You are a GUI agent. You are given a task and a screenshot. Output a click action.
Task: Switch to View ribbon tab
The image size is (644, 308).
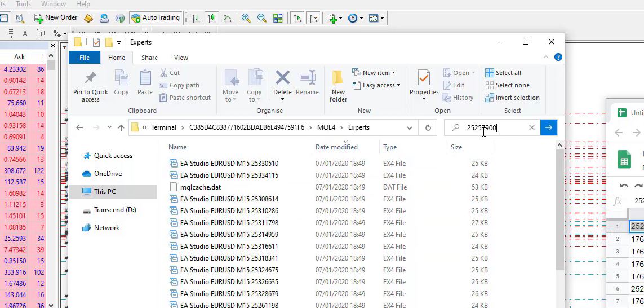tap(181, 58)
